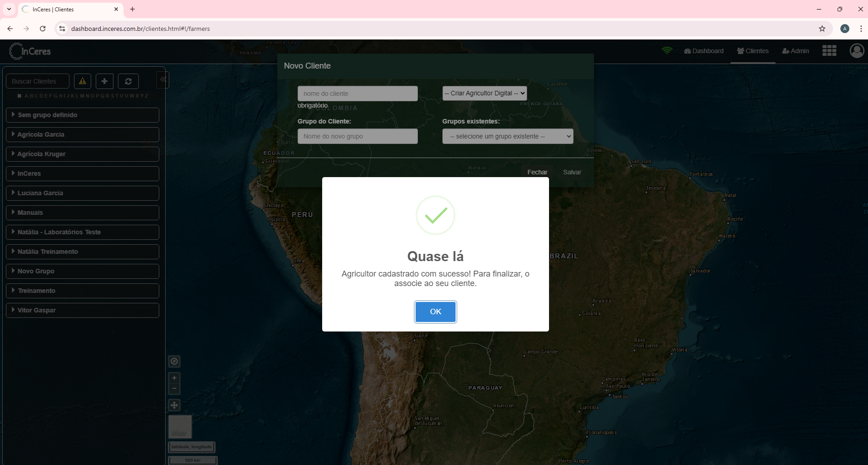Expand the Natália - Laboratórios Teste group
This screenshot has width=868, height=465.
pyautogui.click(x=83, y=232)
